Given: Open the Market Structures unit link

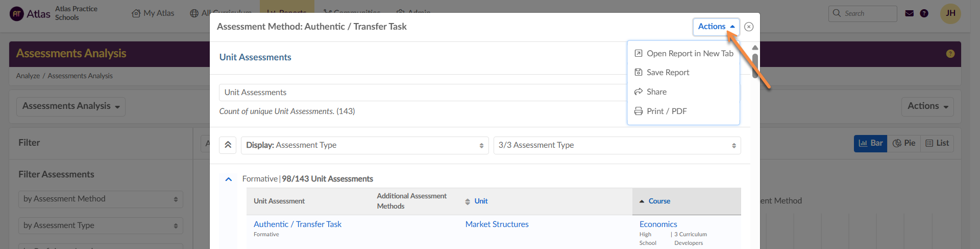Looking at the screenshot, I should 497,224.
